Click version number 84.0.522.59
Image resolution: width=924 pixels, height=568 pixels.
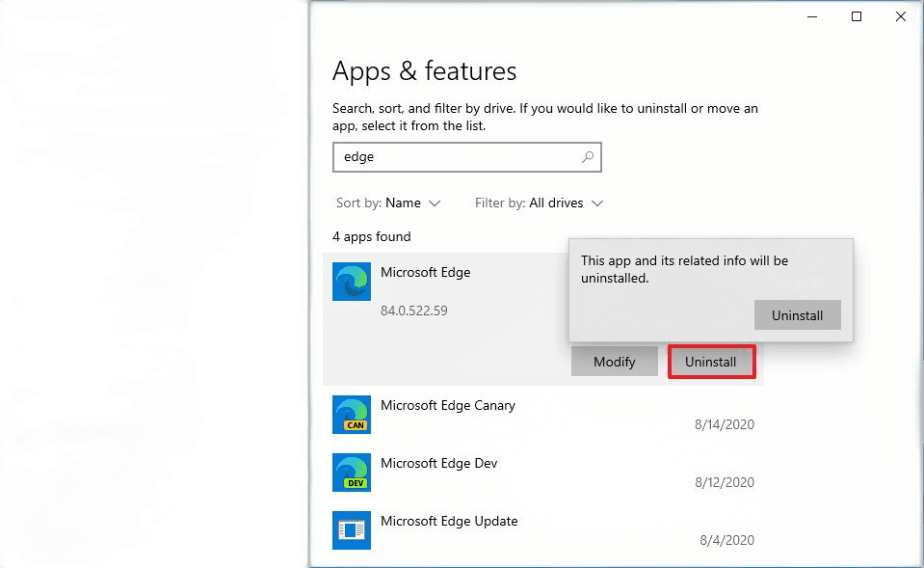pyautogui.click(x=413, y=311)
